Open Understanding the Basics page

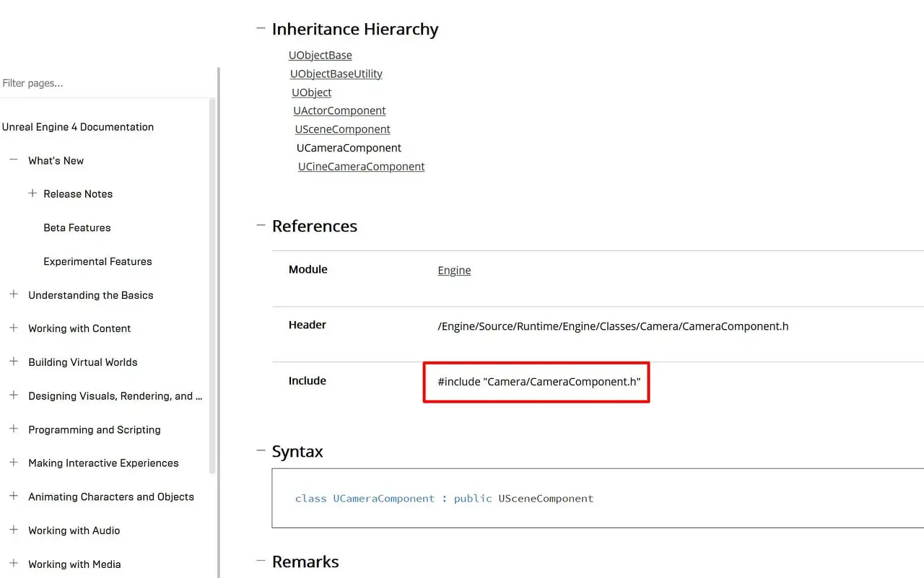click(x=91, y=295)
